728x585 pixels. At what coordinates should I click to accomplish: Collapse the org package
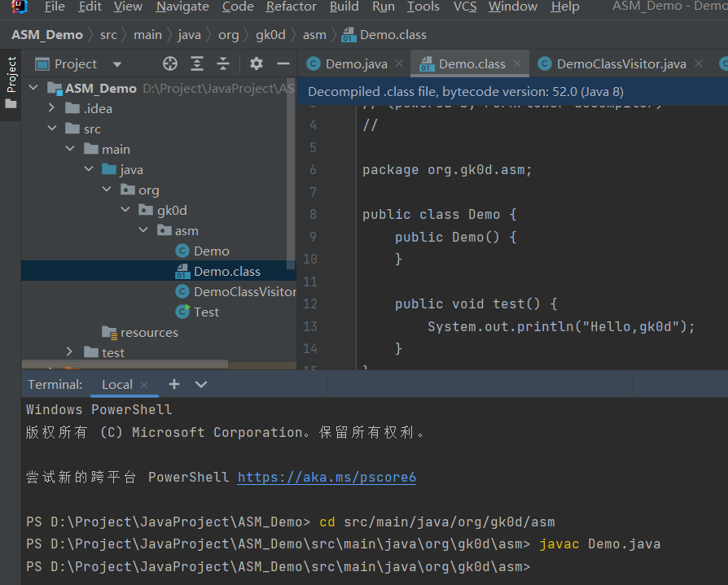[x=107, y=190]
